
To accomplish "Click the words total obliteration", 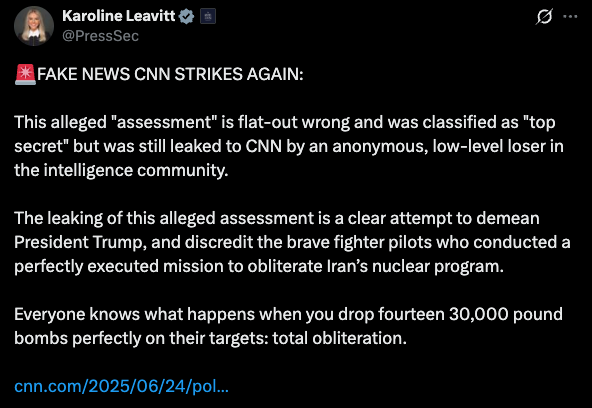I will (339, 339).
